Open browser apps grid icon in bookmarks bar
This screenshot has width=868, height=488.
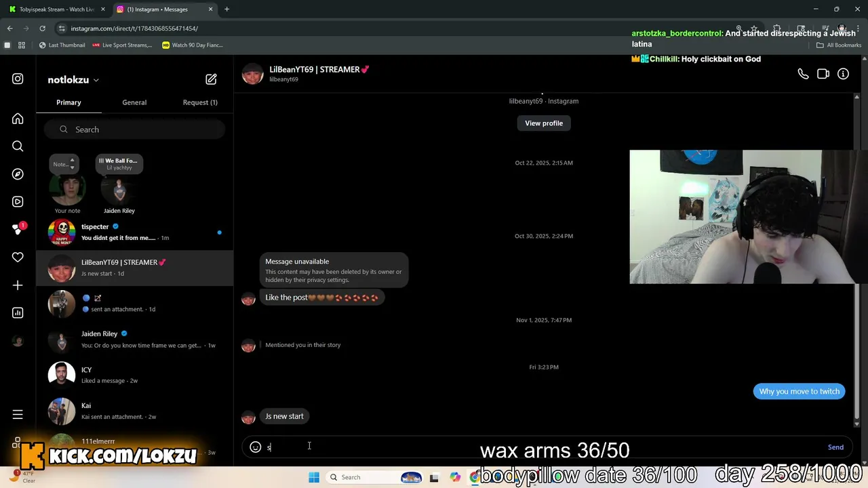click(22, 45)
